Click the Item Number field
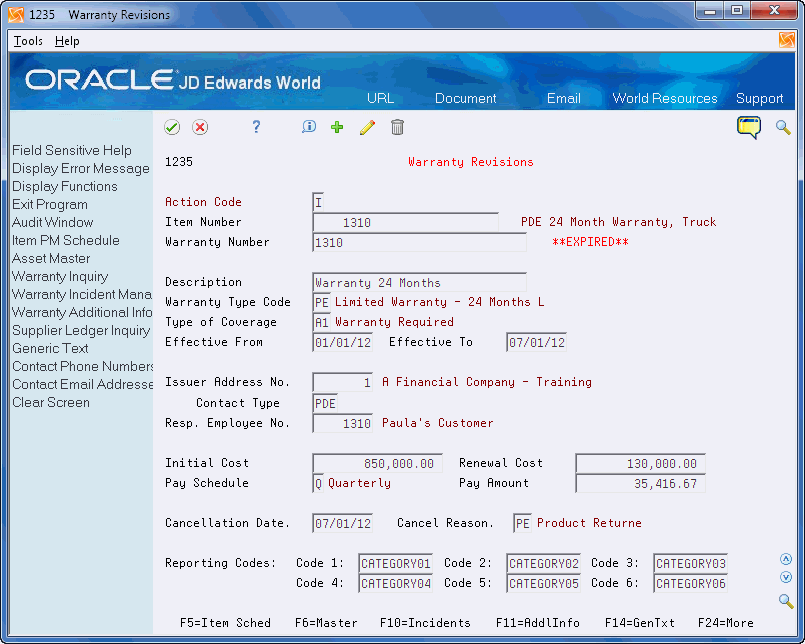 point(406,222)
